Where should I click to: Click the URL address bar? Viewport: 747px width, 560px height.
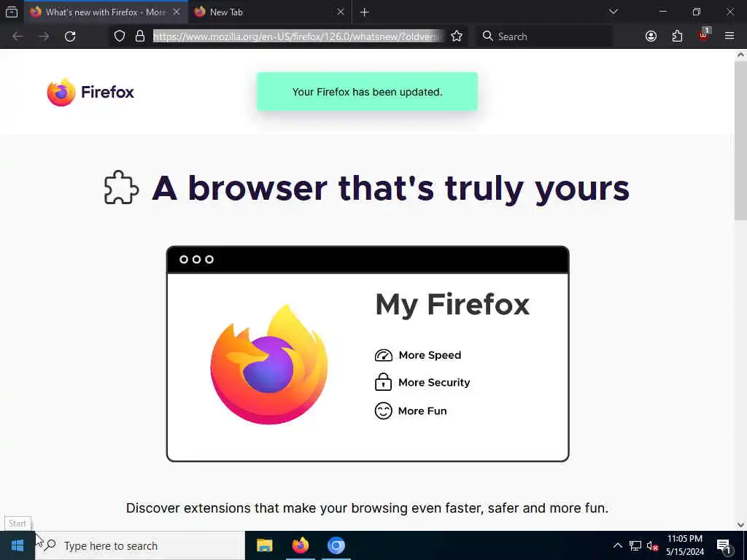coord(298,36)
